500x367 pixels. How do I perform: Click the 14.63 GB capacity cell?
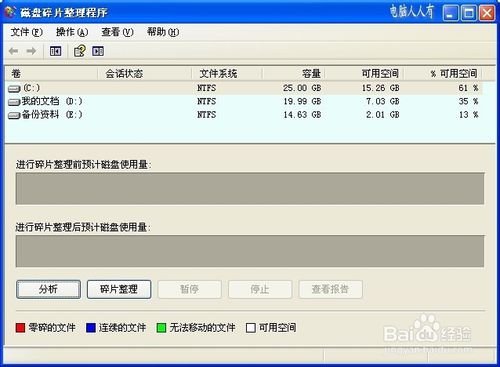[302, 115]
